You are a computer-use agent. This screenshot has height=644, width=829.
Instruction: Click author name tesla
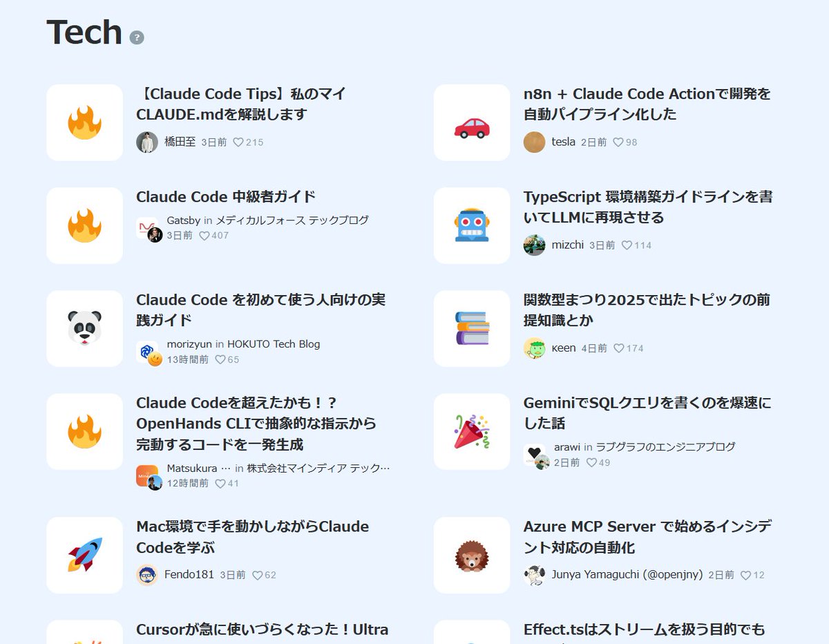564,142
